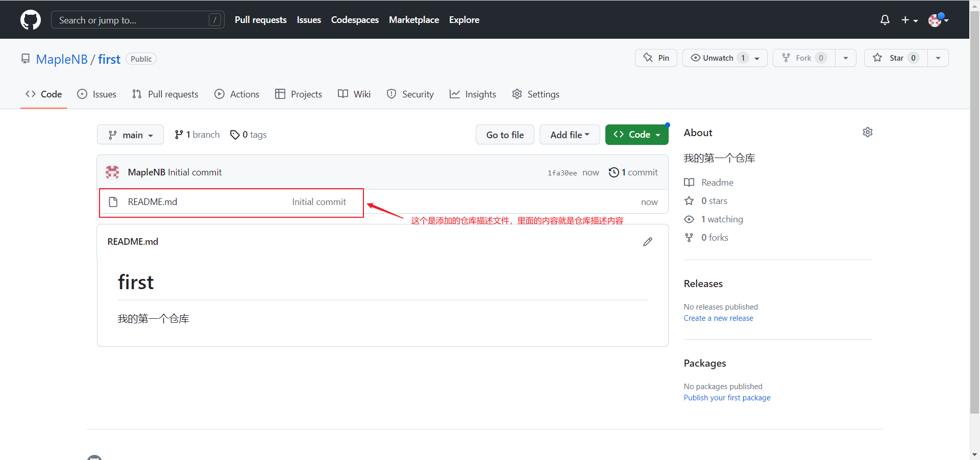Open the green Code clone dropdown

click(x=636, y=135)
